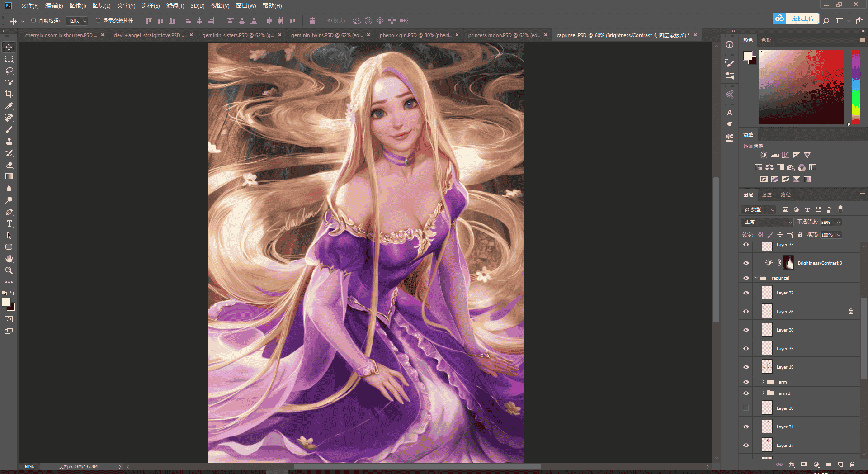Open the fill 填充 dropdown arrow

pos(839,235)
